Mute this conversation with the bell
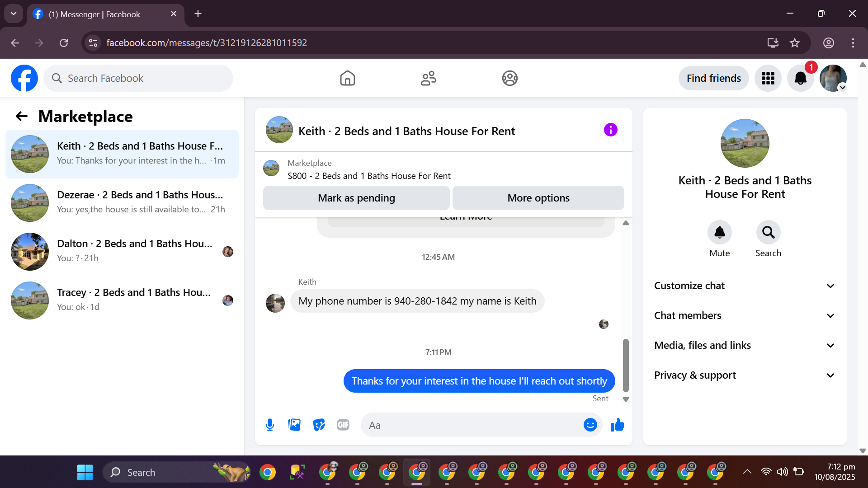This screenshot has height=488, width=868. (x=719, y=233)
